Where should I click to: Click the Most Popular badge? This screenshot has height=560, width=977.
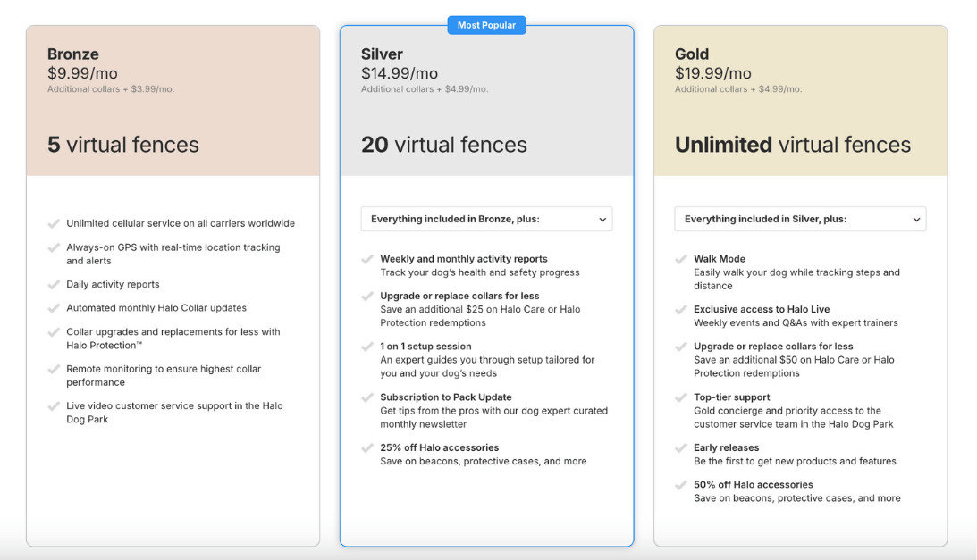[486, 25]
